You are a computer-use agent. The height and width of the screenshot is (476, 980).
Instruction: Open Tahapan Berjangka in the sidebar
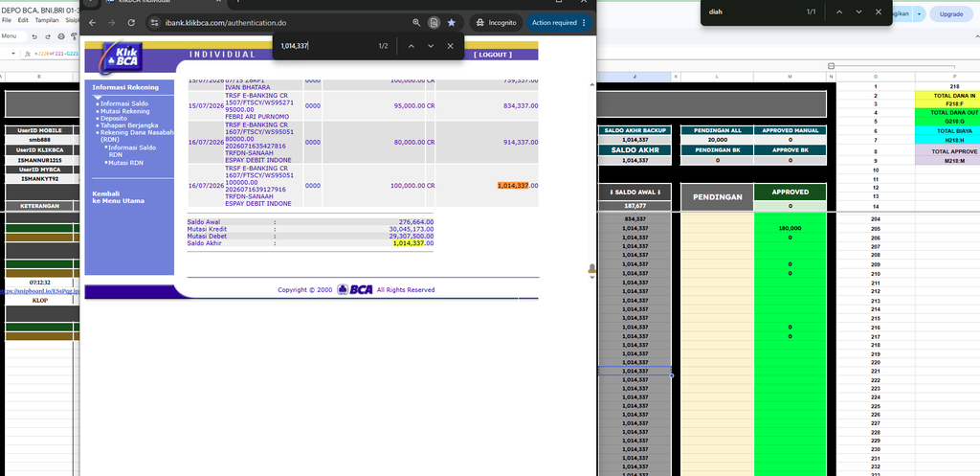(129, 125)
